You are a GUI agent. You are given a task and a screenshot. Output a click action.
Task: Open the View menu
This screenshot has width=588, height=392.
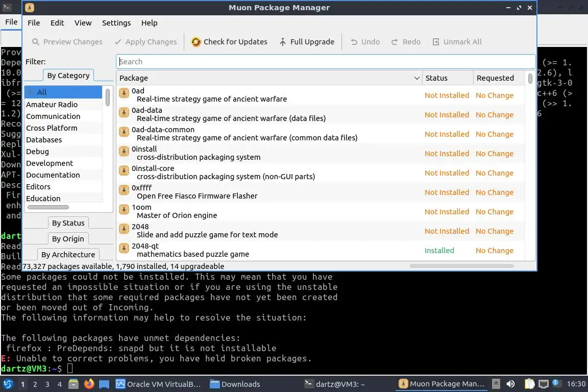pyautogui.click(x=83, y=23)
